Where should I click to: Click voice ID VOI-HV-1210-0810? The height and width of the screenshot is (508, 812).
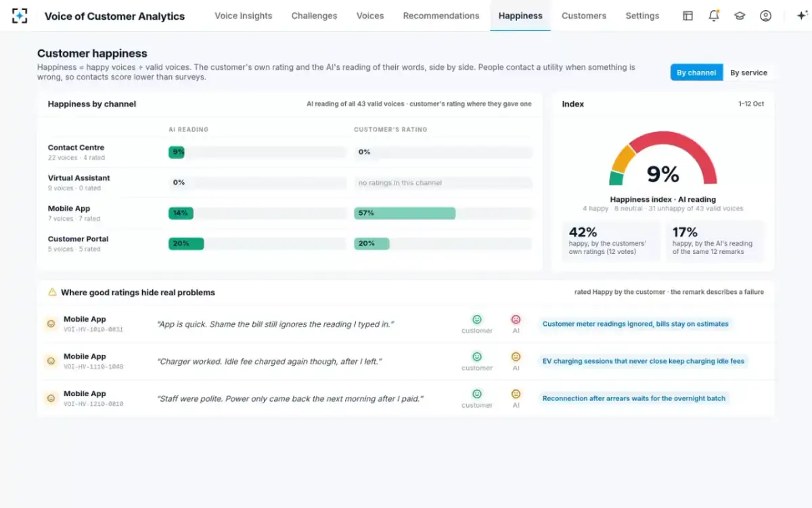[93, 404]
